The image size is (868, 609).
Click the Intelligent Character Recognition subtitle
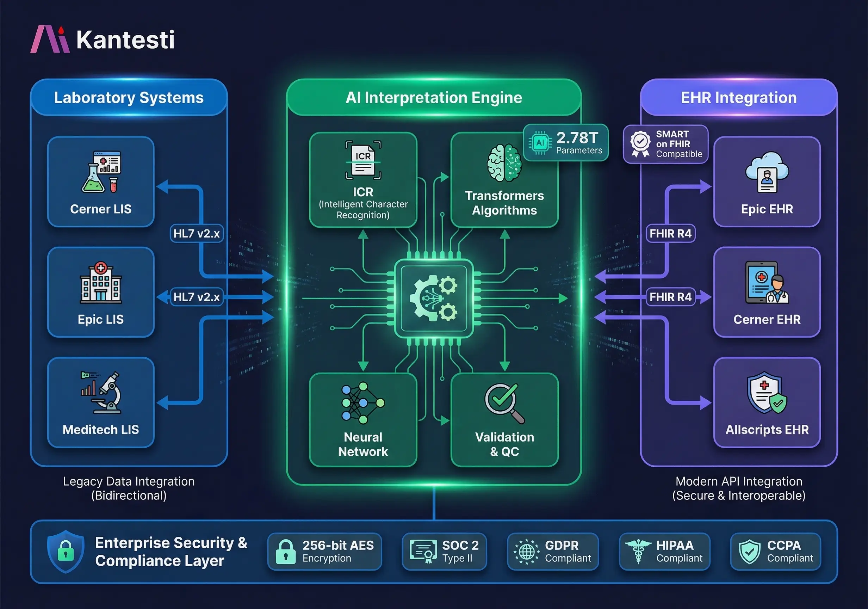coord(363,210)
